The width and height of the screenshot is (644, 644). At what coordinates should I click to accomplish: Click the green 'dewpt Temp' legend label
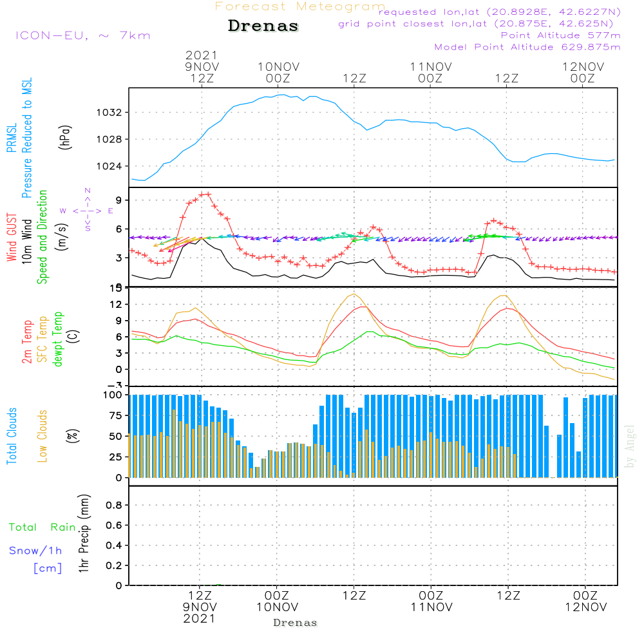[x=57, y=339]
